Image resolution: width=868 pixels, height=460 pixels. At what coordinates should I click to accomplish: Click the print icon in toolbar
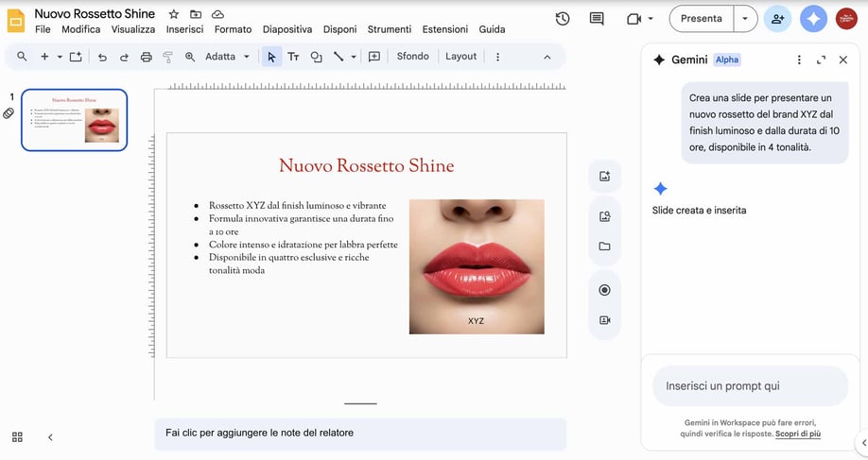click(146, 57)
